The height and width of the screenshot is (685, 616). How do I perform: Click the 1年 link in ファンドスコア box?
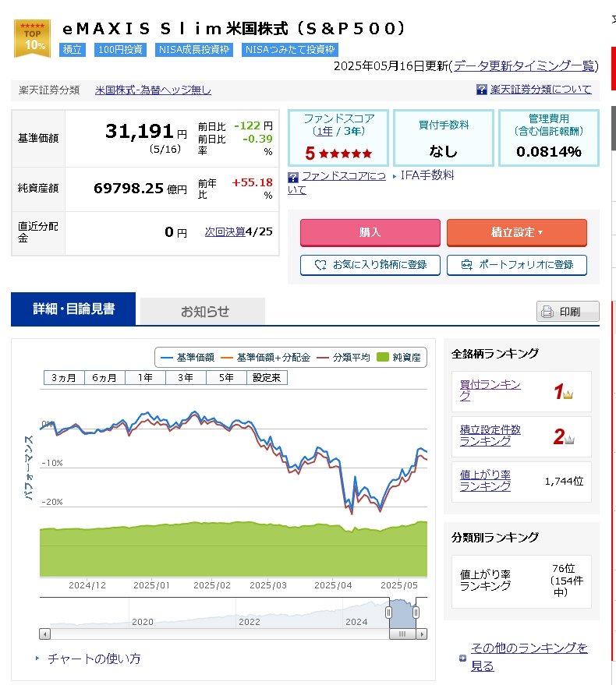[x=325, y=131]
